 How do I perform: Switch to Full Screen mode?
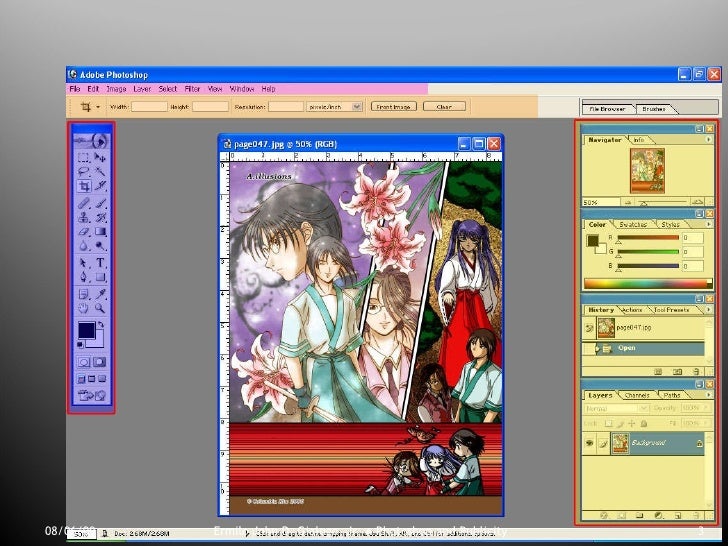point(103,379)
